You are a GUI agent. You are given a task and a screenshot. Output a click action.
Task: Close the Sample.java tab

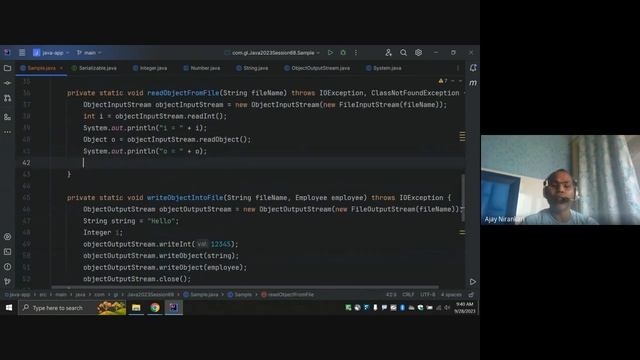61,68
